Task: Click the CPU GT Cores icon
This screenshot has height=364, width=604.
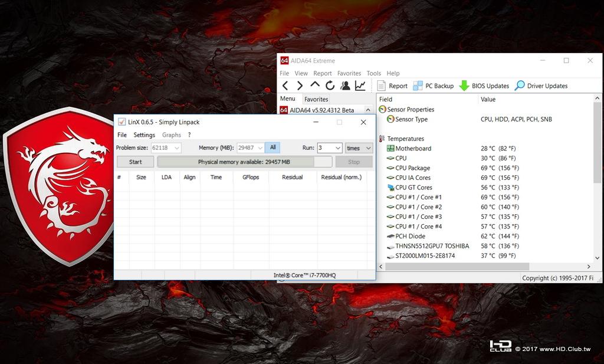Action: 390,187
